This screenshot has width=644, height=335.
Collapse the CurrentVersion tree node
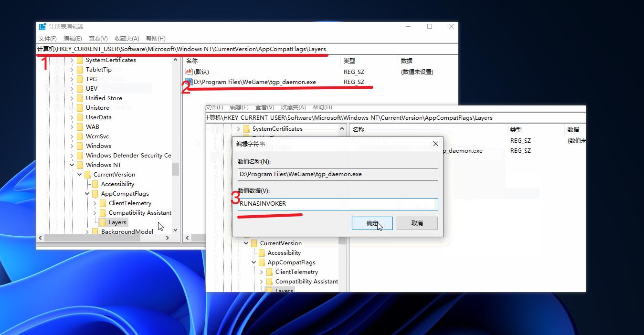[80, 175]
